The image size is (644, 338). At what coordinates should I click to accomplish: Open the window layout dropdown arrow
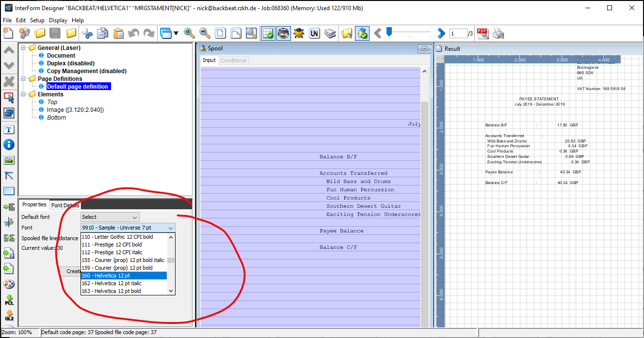[x=176, y=33]
